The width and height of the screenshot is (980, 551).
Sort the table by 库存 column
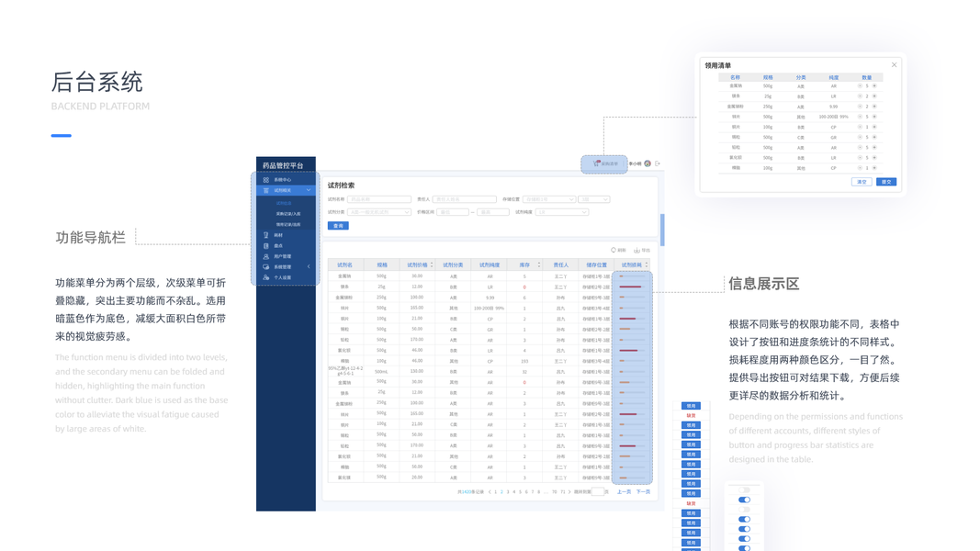539,264
